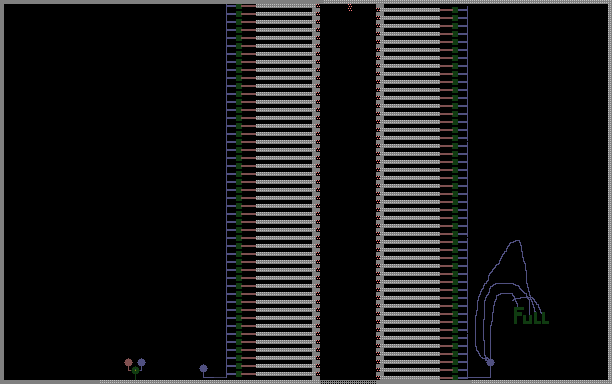This screenshot has height=384, width=612.
Task: Toggle the bottom green block in the left bank
Action: coord(239,374)
